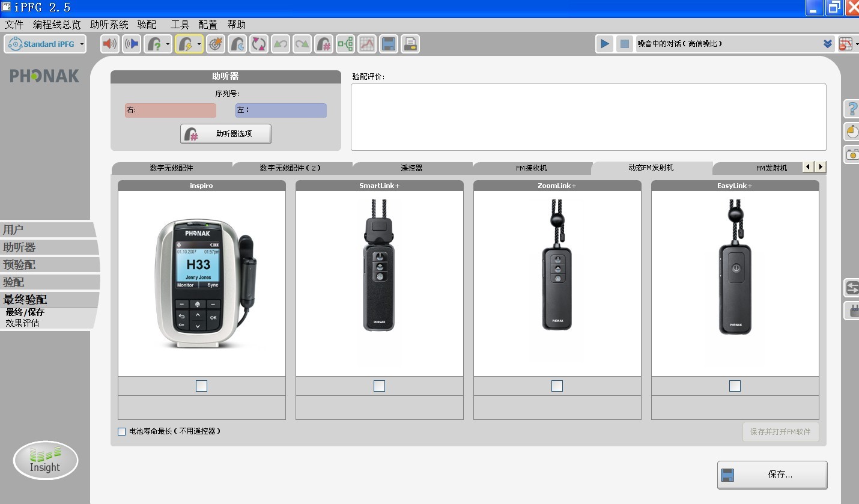
Task: Open arrow next to grid chart icon
Action: [856, 44]
